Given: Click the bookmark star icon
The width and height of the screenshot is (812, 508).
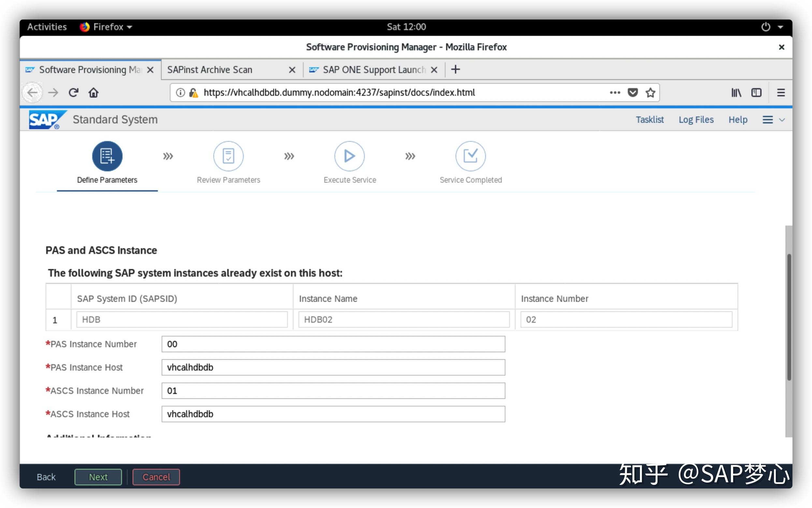Looking at the screenshot, I should click(653, 92).
